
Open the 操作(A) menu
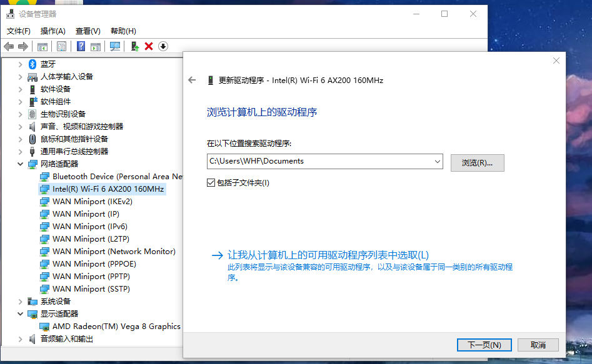point(53,31)
